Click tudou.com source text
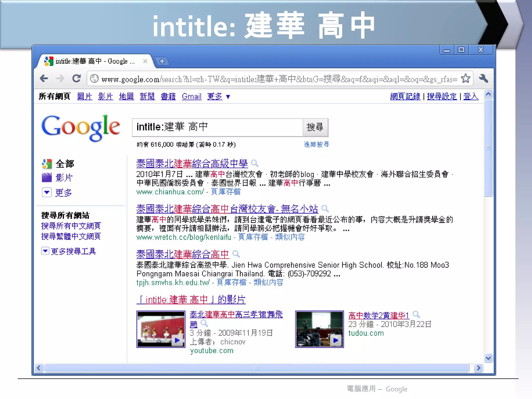This screenshot has width=532, height=399. 366,333
